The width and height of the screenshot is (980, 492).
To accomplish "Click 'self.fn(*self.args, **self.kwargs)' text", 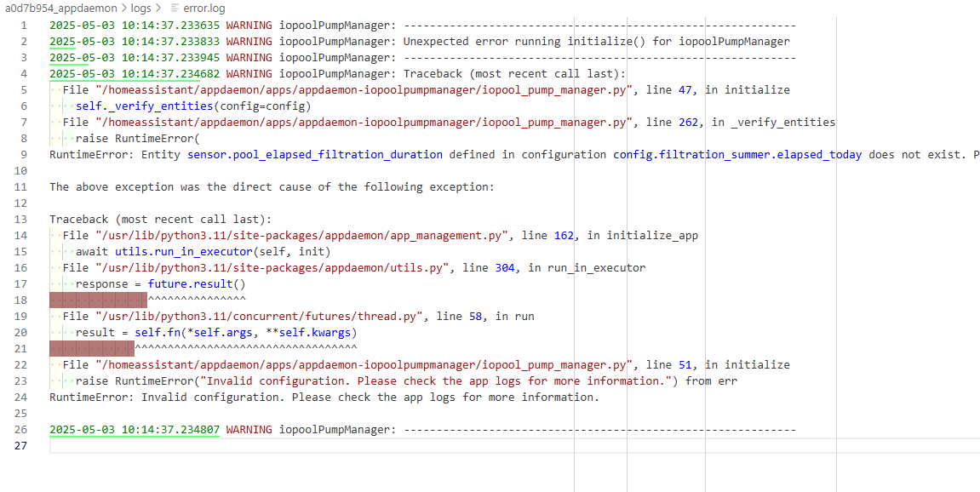I will point(246,333).
